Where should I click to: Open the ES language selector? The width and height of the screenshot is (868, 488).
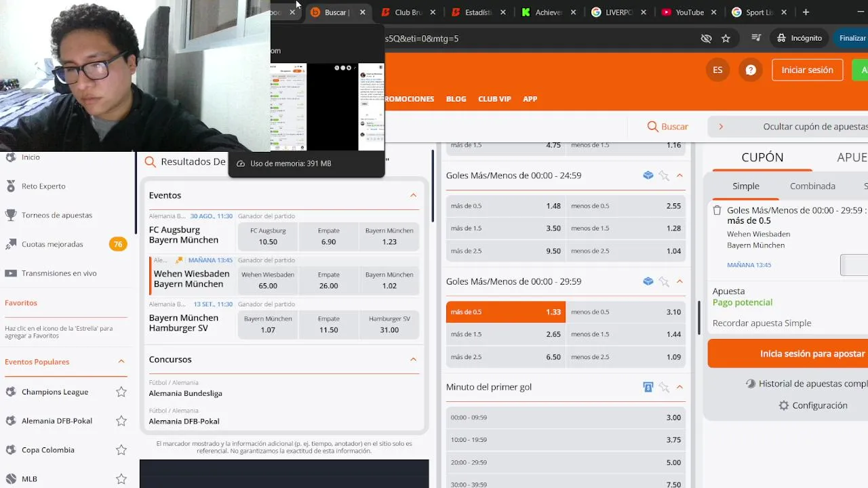click(717, 70)
